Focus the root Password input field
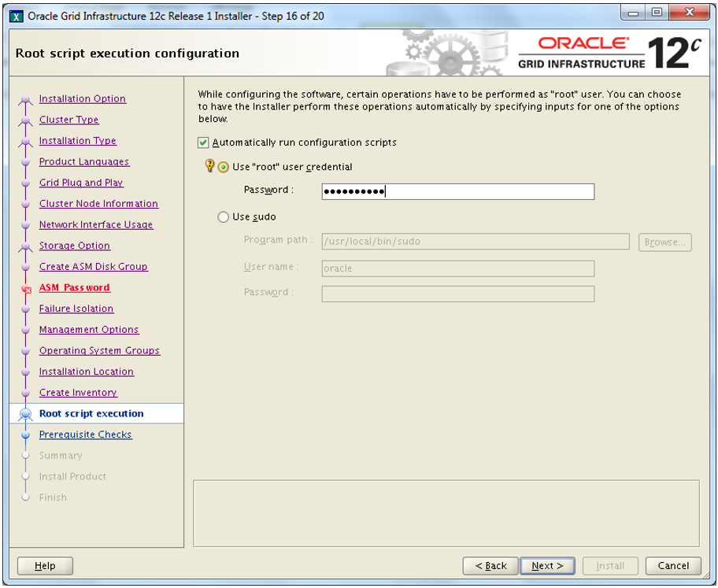The image size is (718, 588). click(x=458, y=191)
